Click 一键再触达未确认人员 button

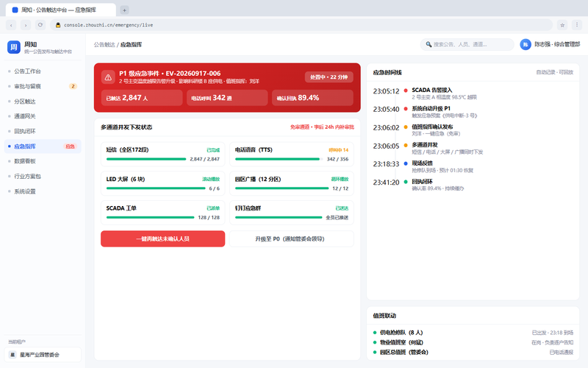click(x=162, y=238)
